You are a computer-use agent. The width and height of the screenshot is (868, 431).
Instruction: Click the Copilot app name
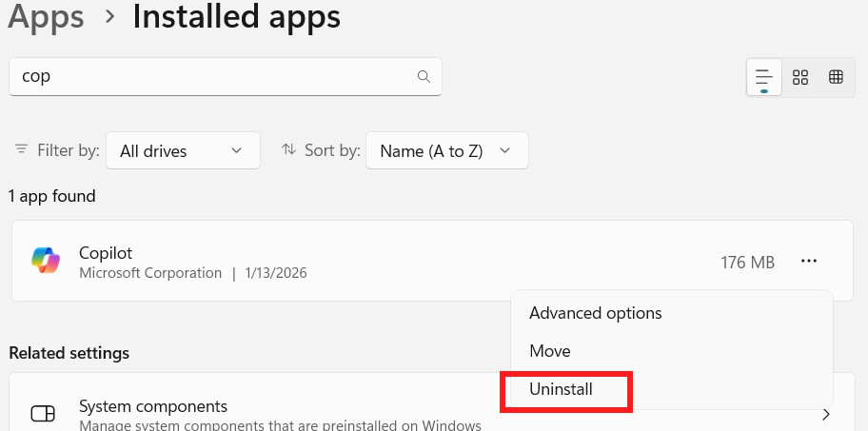point(106,253)
